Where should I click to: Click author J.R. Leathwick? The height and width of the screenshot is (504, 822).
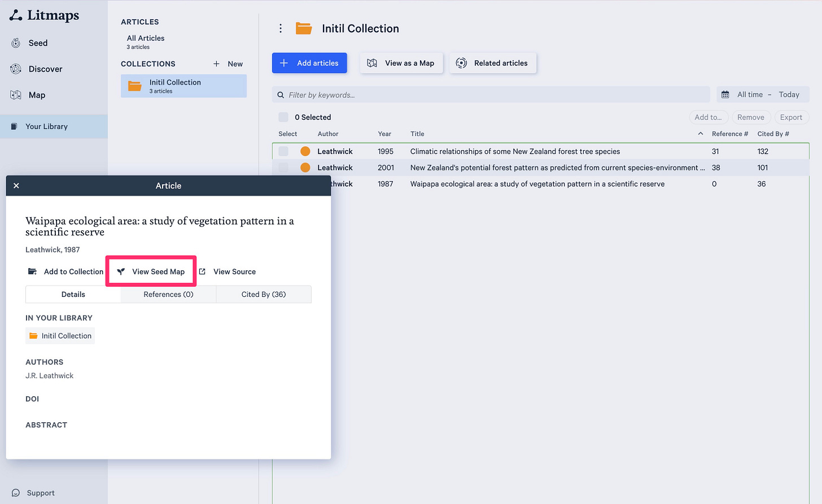(49, 376)
